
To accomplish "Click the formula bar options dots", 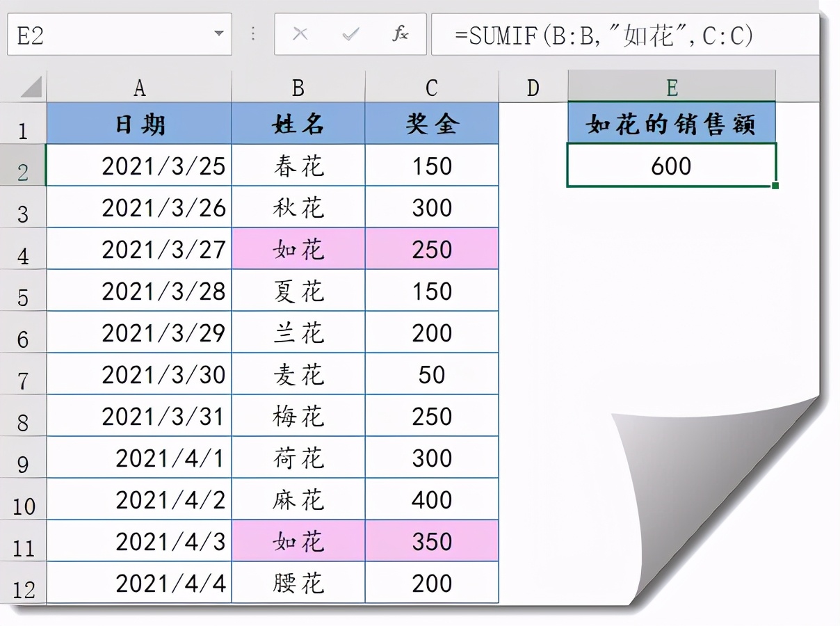I will click(253, 34).
